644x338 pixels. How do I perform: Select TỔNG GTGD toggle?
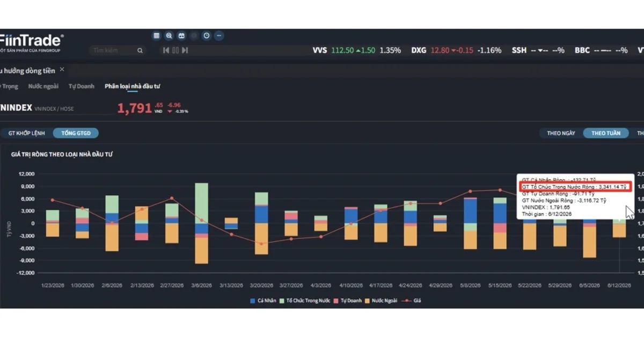(x=76, y=133)
